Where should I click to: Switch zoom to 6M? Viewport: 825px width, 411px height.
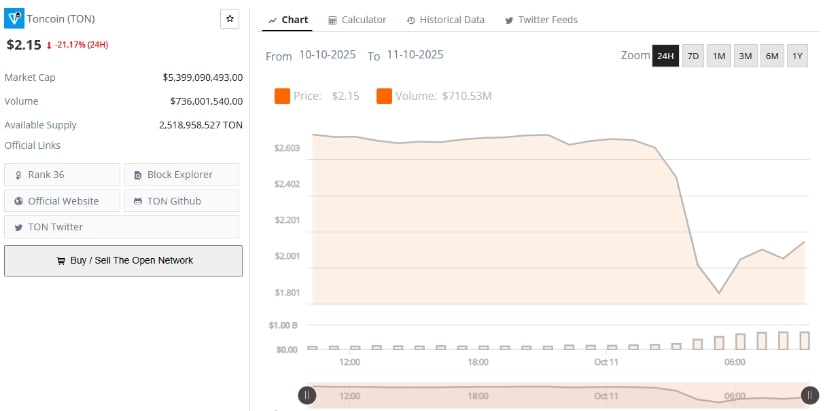pos(771,56)
